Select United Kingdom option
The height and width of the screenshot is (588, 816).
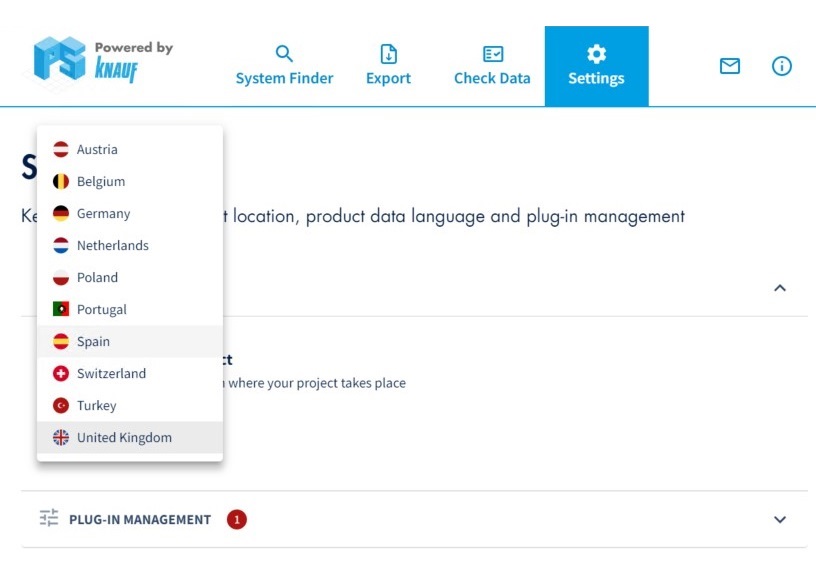124,438
